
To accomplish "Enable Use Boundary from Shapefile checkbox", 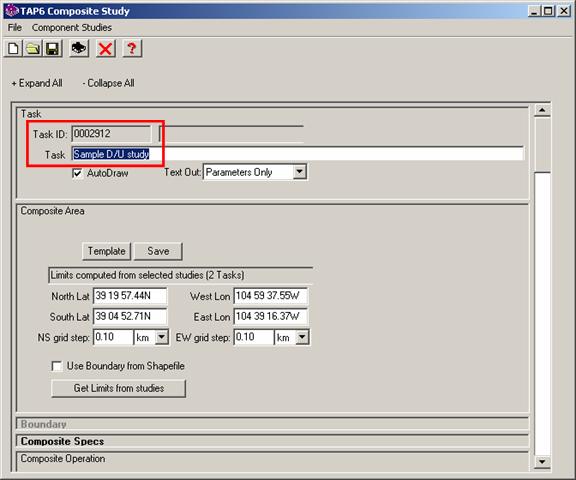I will [x=57, y=366].
